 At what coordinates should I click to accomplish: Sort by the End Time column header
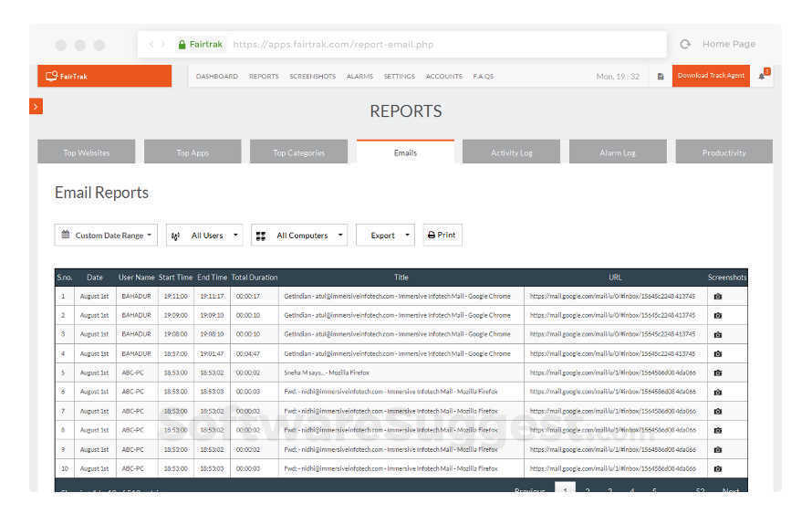pos(212,278)
